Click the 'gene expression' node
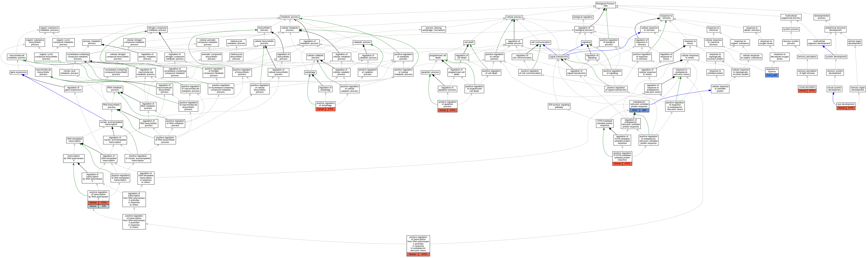Viewport: 868px width, 258px height. click(19, 72)
